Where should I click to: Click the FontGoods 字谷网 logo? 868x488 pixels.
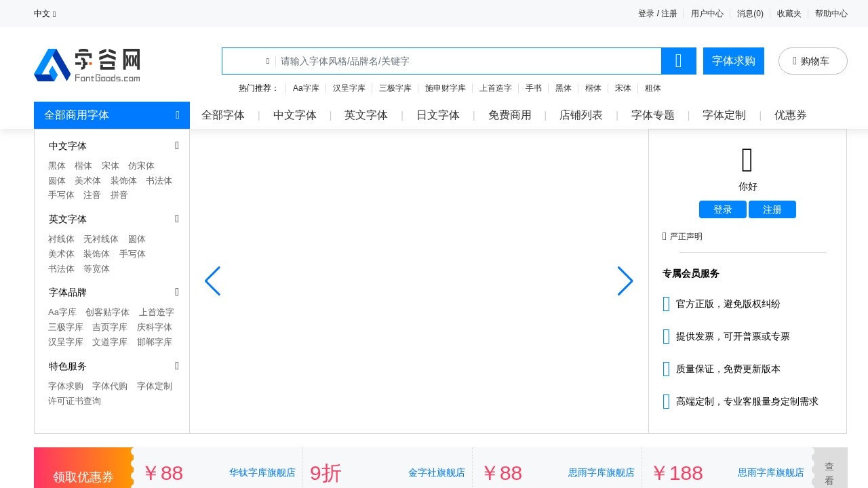coord(87,64)
